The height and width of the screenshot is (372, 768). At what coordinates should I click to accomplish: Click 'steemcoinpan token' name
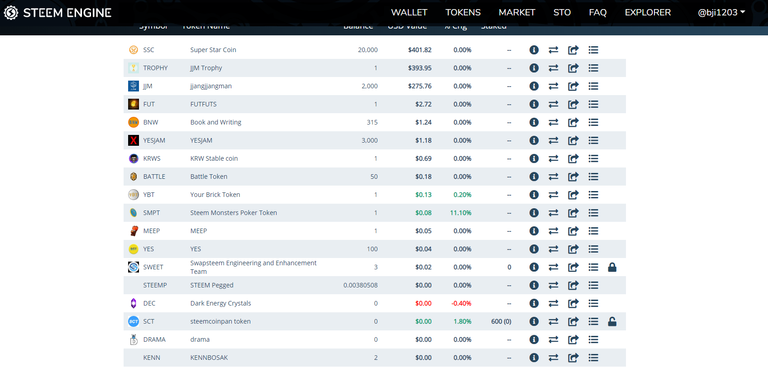pos(220,322)
